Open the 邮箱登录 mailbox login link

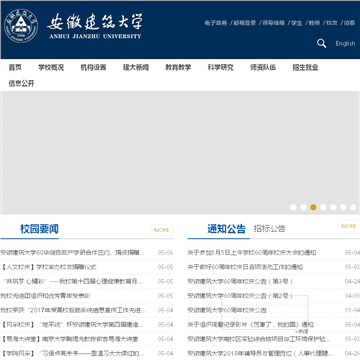[244, 23]
